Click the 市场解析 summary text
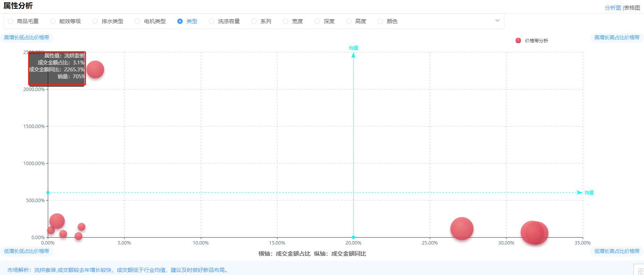The height and width of the screenshot is (275, 644). pyautogui.click(x=118, y=270)
